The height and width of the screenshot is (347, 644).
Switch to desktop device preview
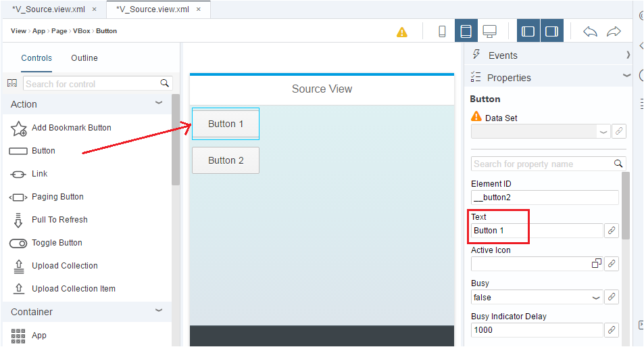tap(489, 31)
